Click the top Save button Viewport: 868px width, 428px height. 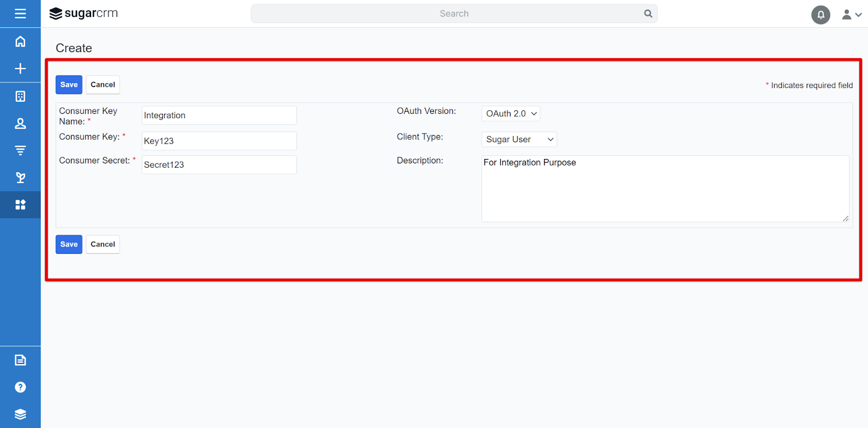pos(69,85)
